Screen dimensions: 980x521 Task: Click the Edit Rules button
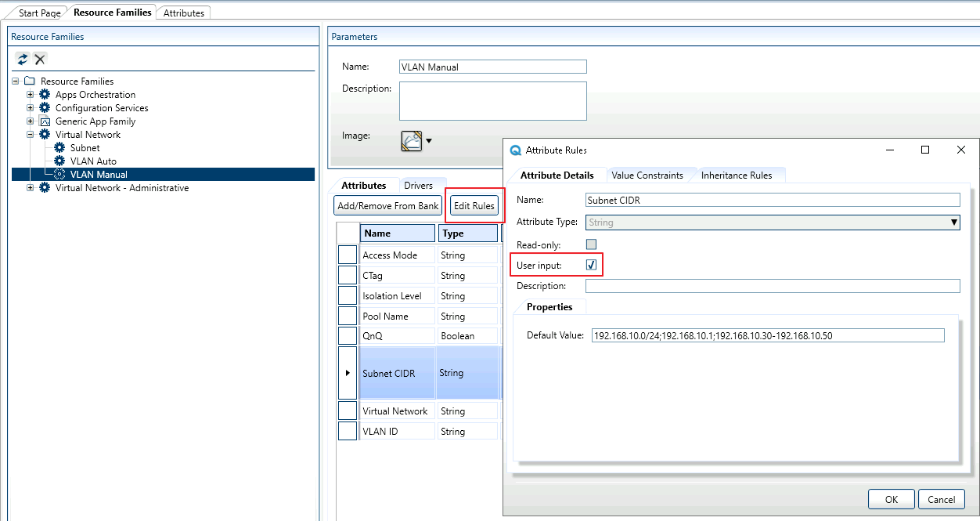pyautogui.click(x=474, y=206)
